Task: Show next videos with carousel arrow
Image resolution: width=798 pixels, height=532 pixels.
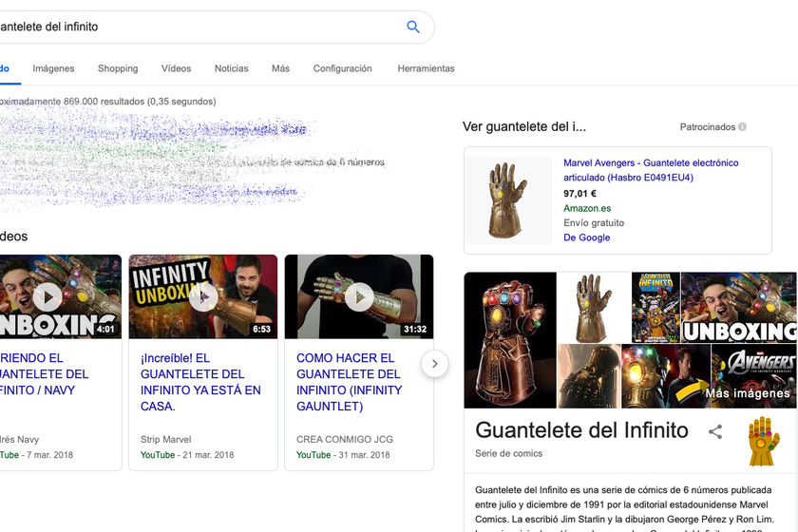Action: click(x=435, y=364)
